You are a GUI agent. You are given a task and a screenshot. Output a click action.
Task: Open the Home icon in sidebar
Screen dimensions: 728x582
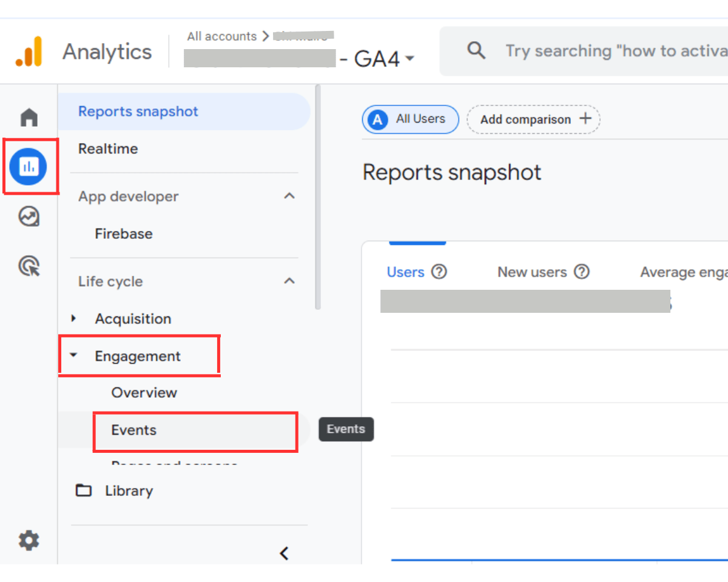(29, 117)
